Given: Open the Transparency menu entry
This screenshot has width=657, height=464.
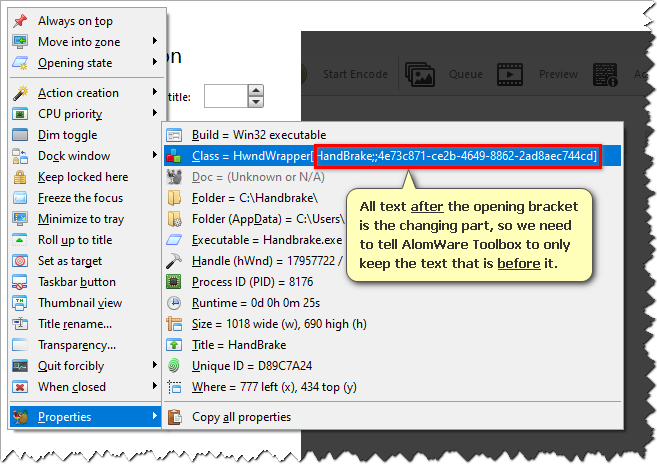Looking at the screenshot, I should [x=78, y=345].
